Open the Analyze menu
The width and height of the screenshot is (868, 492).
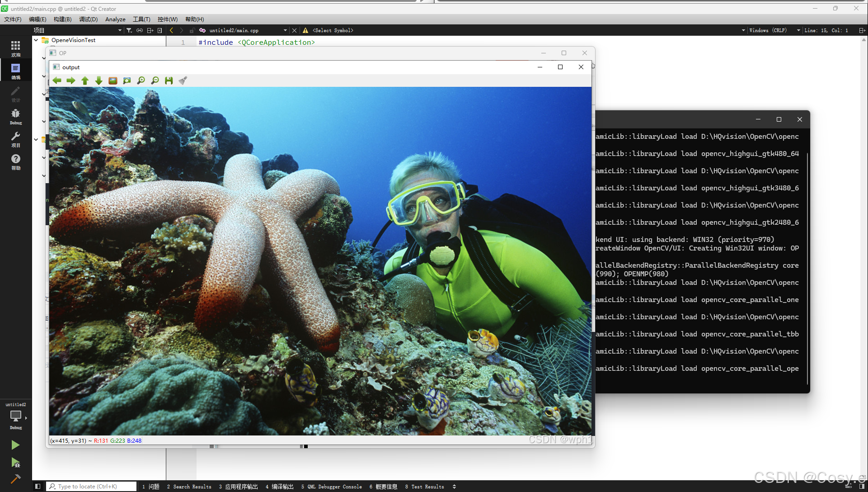(115, 19)
